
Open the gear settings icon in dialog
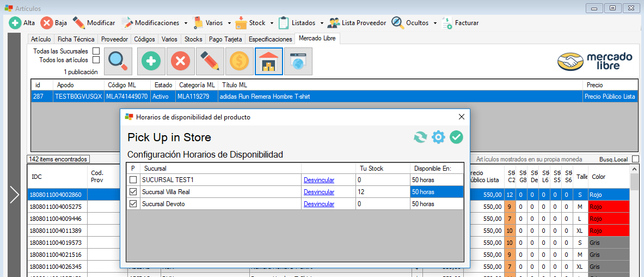point(438,137)
